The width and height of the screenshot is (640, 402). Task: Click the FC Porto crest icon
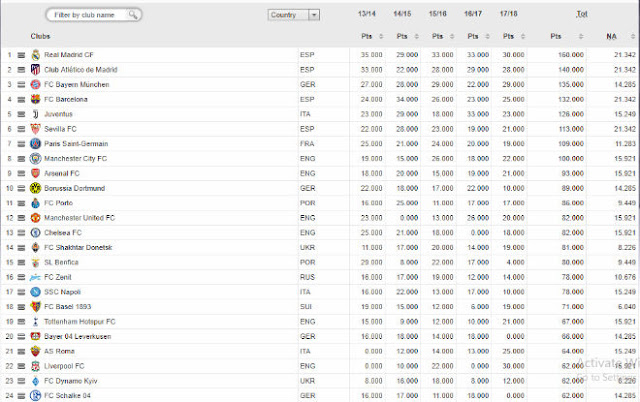pyautogui.click(x=36, y=203)
